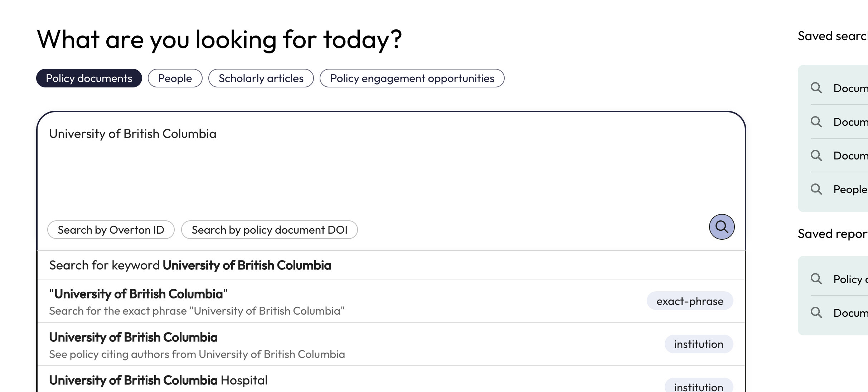The width and height of the screenshot is (868, 392).
Task: Click magnifier icon beside People saved search
Action: 816,189
